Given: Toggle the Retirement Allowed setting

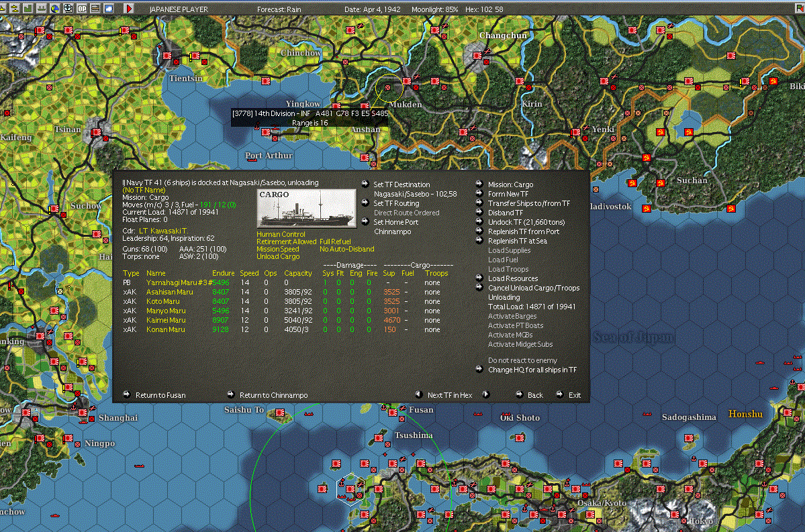Looking at the screenshot, I should [x=287, y=242].
